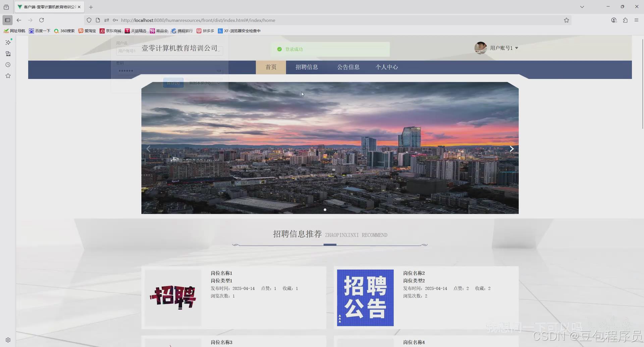Viewport: 644px width, 347px height.
Task: Click the shield tracking protection icon
Action: tap(89, 20)
